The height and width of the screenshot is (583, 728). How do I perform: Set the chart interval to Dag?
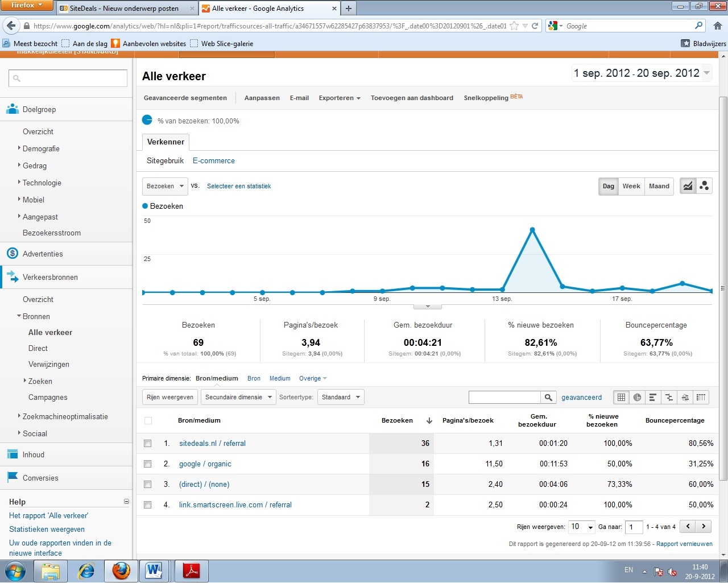tap(609, 186)
